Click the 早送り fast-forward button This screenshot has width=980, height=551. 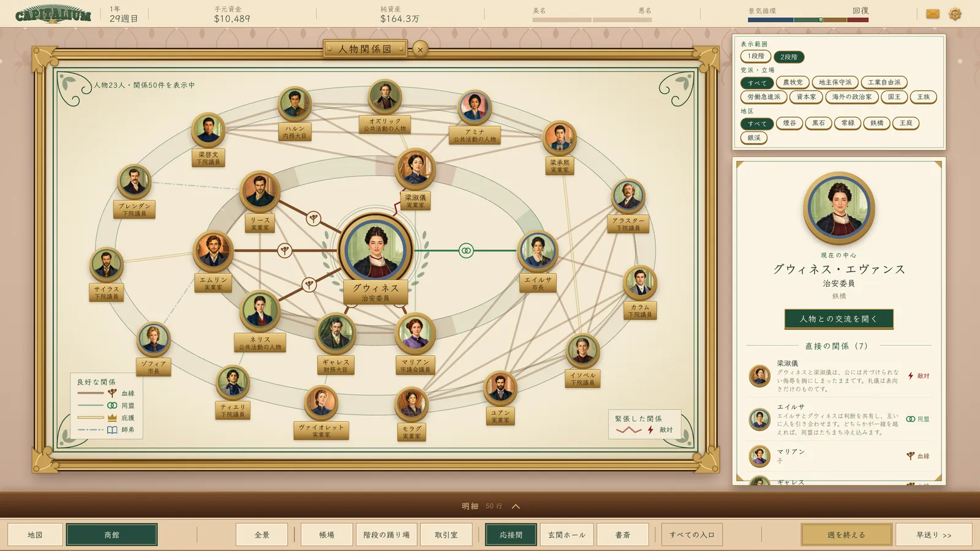tap(933, 535)
